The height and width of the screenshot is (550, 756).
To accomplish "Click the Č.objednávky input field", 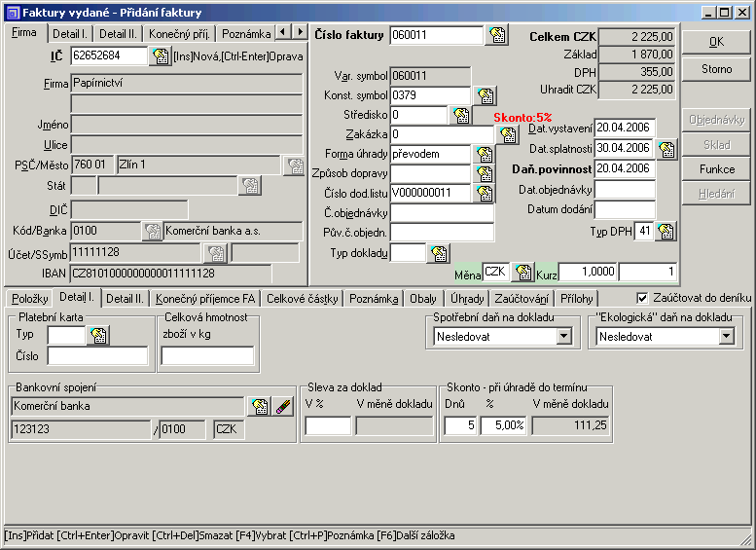I will click(442, 212).
